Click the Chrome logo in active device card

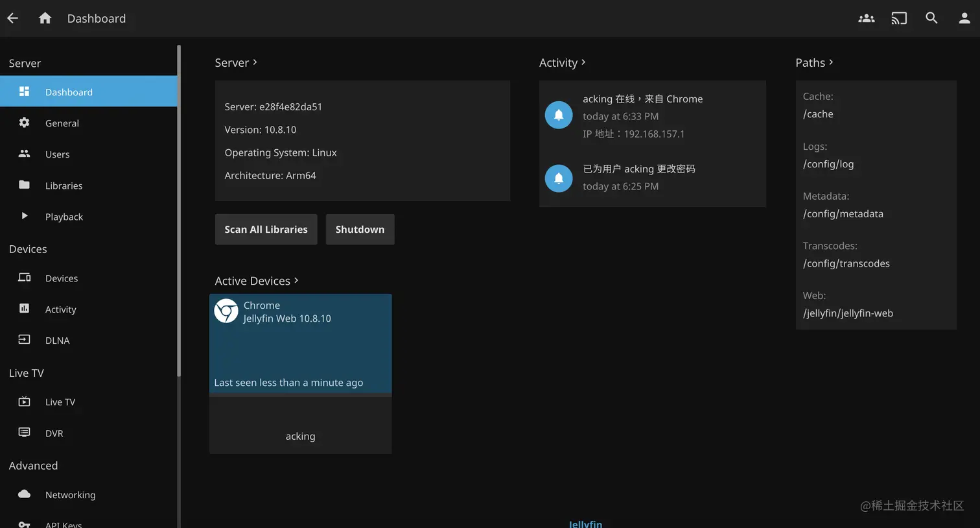pos(226,311)
